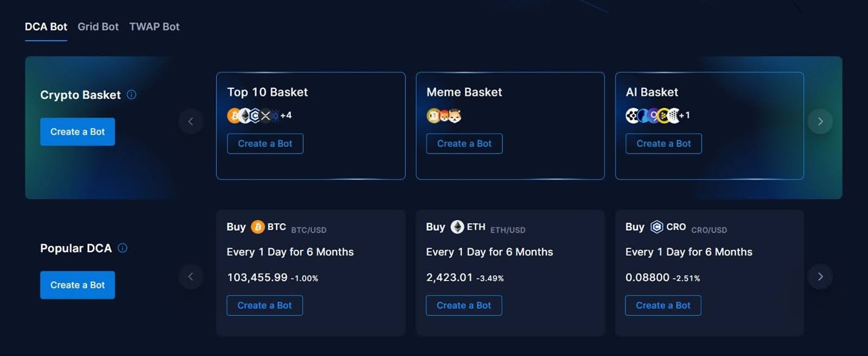Click the BTC coin icon on the BTC/USD card
This screenshot has height=356, width=868.
pos(257,227)
